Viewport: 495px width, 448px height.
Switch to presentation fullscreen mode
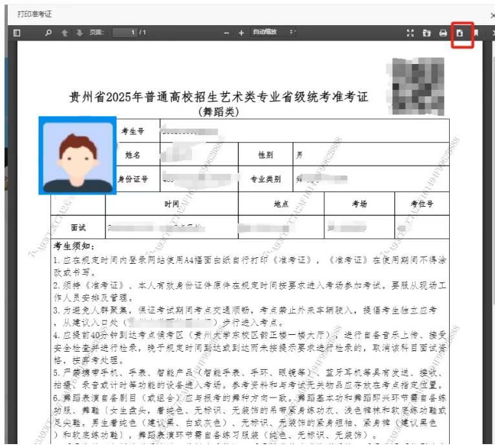(410, 33)
